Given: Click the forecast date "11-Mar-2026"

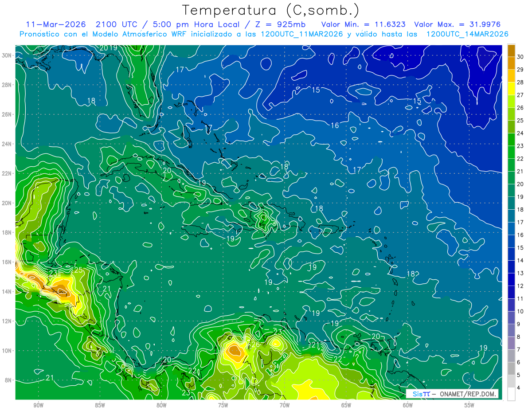Looking at the screenshot, I should tap(56, 24).
